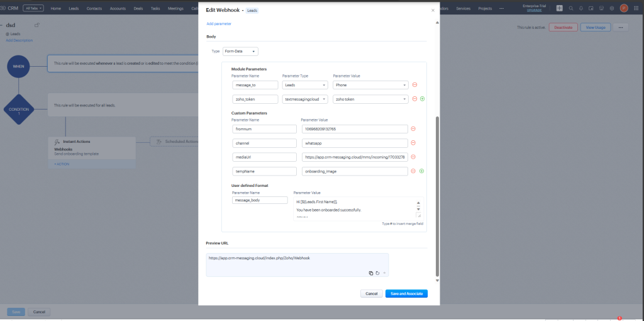644x321 pixels.
Task: Expand the preview URL box
Action: (x=384, y=273)
